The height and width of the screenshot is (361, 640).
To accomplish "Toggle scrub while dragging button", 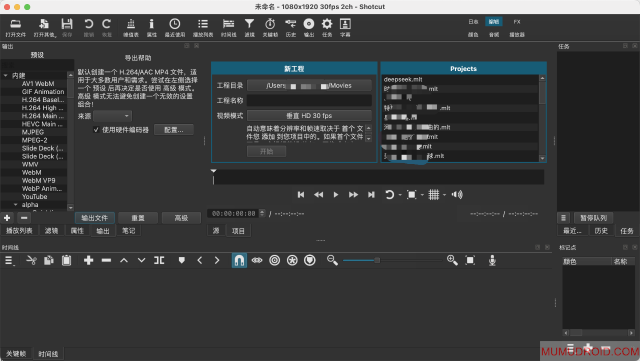I will 257,260.
